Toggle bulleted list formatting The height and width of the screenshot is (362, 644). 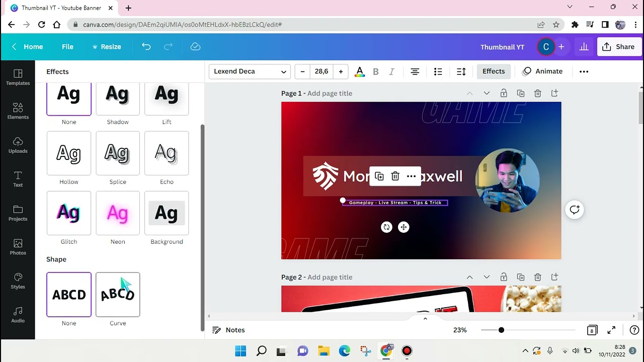click(438, 71)
